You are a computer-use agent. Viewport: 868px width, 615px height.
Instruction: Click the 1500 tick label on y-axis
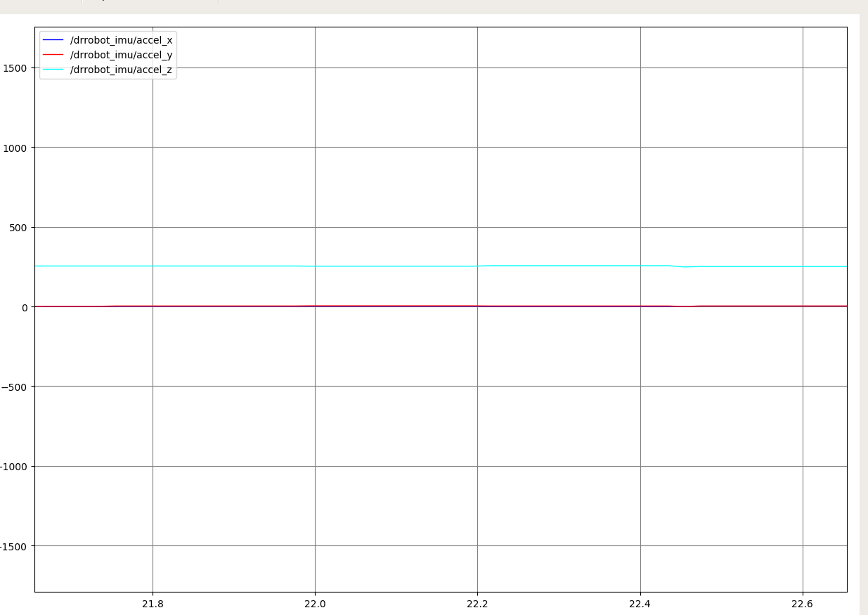tap(15, 68)
